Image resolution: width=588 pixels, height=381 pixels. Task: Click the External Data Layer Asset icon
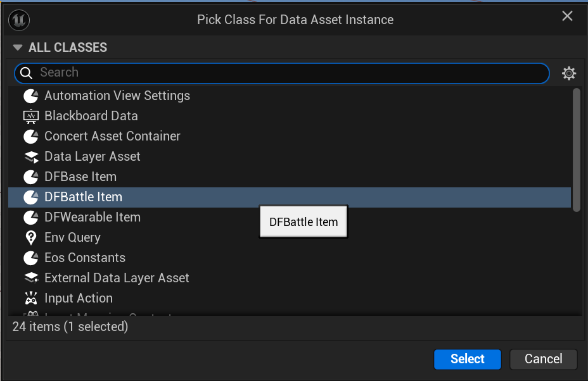[30, 278]
